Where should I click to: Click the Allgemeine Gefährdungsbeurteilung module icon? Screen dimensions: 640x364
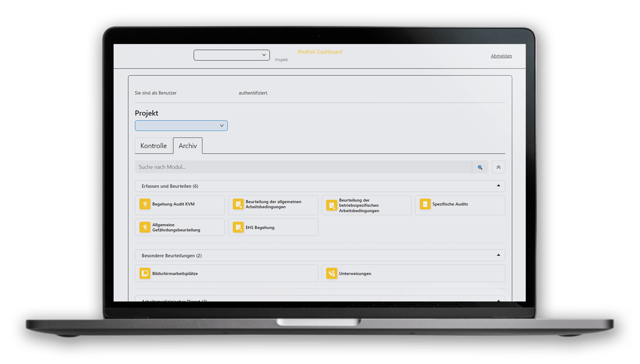(x=145, y=227)
